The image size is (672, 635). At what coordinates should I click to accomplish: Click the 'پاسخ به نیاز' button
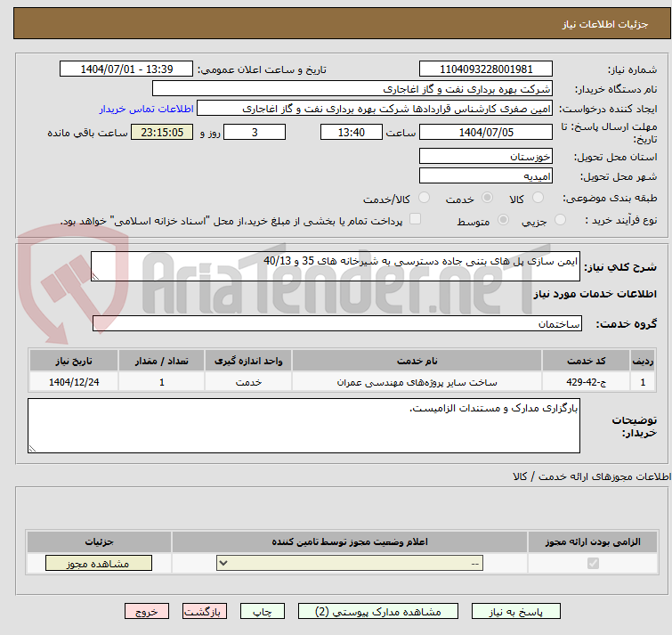point(516,612)
